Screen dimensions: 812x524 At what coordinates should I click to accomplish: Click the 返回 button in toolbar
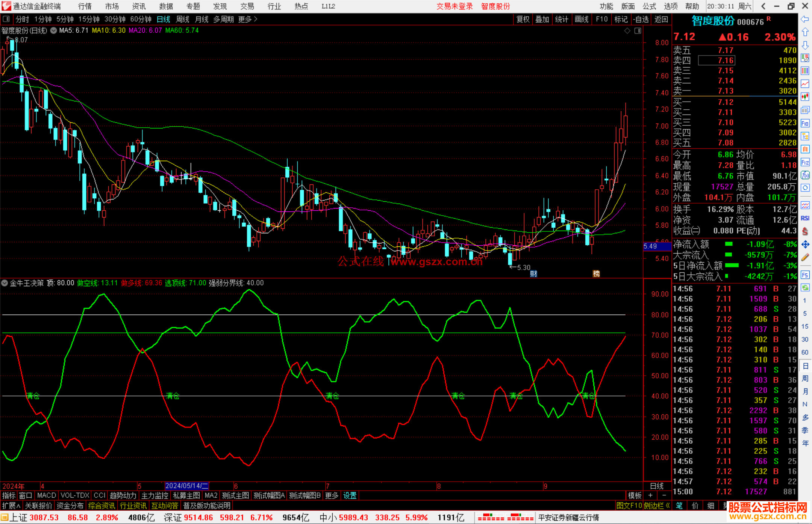tap(661, 19)
